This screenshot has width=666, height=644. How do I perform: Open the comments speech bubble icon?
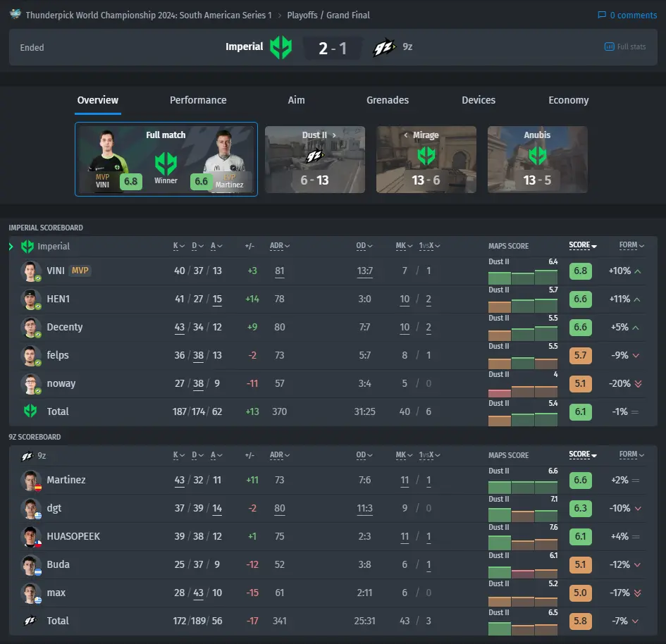(x=601, y=15)
